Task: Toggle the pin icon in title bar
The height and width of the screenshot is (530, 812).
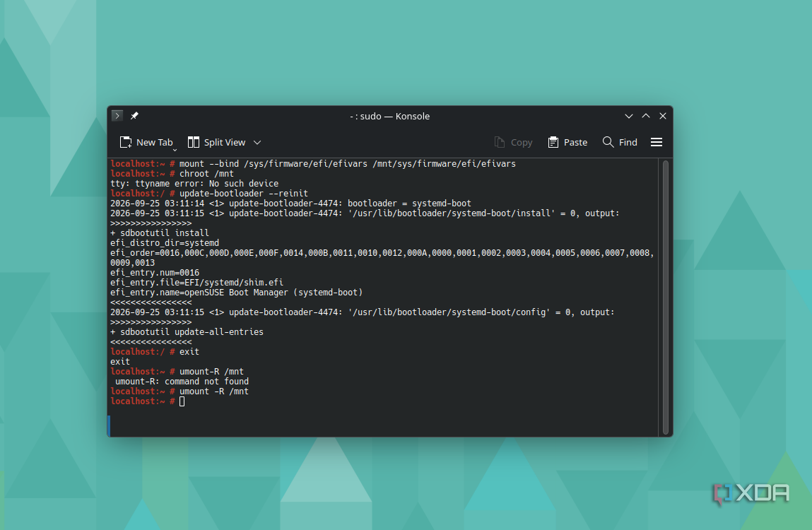Action: point(135,115)
